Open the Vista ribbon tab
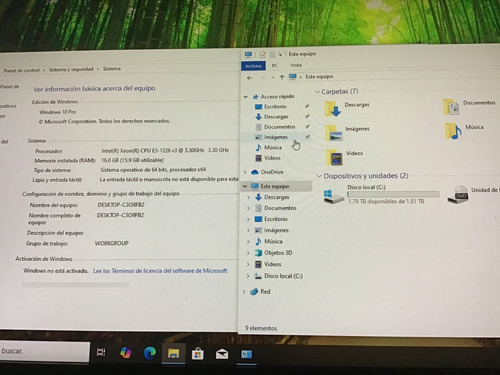The image size is (500, 375). [296, 65]
